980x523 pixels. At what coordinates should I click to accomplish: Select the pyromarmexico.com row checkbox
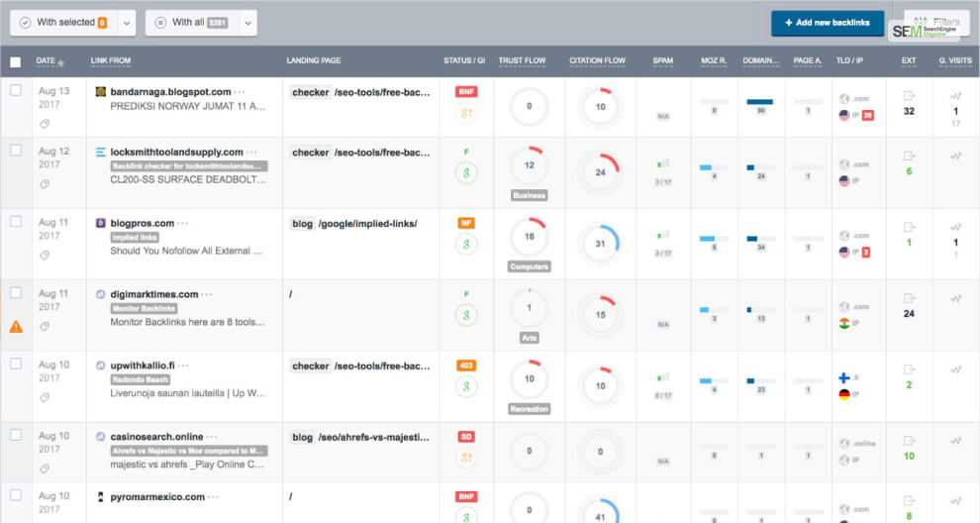click(16, 495)
